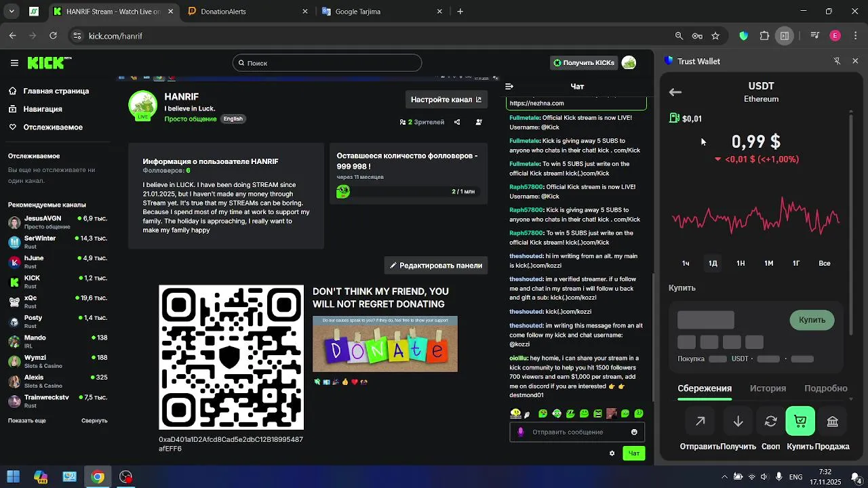Click the volume icon in system tray

764,477
